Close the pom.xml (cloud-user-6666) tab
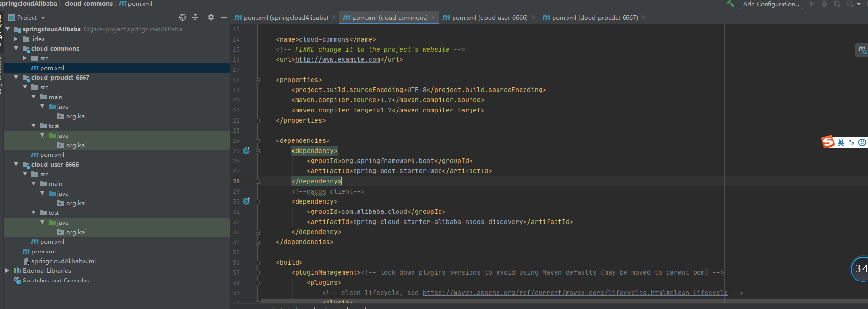The width and height of the screenshot is (868, 309). [x=533, y=17]
